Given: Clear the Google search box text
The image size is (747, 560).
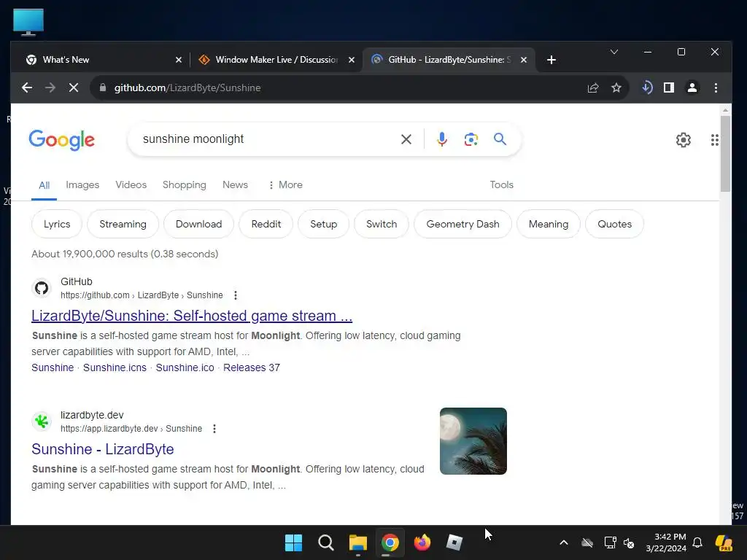Looking at the screenshot, I should point(406,139).
